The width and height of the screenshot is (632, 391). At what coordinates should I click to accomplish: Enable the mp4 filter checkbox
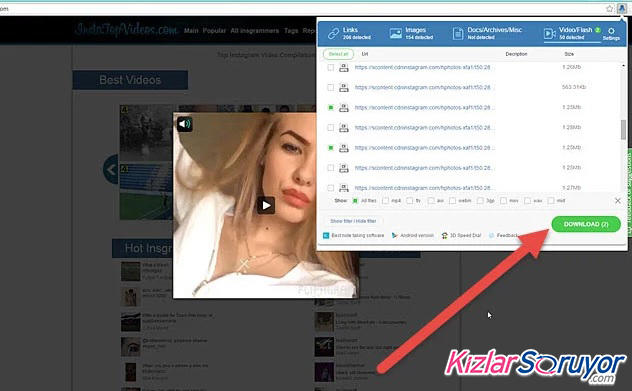coord(386,201)
